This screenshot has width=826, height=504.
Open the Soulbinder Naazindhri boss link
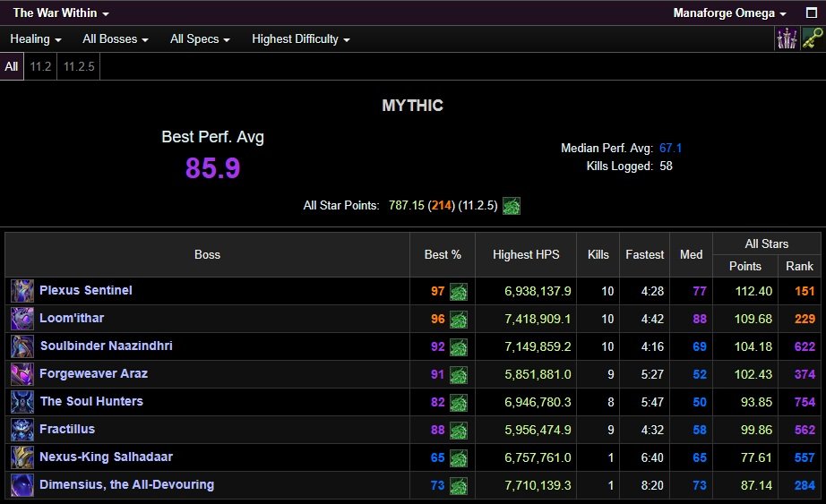pos(106,346)
